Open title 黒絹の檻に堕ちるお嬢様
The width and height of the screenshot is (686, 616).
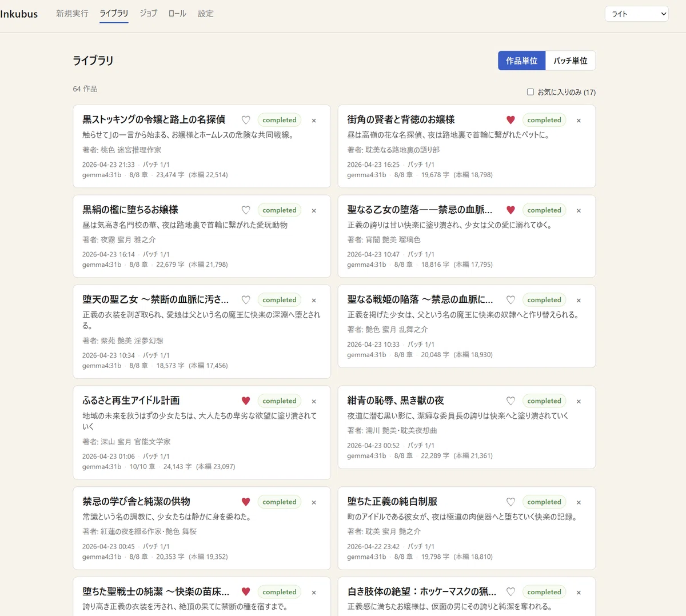[x=130, y=210]
